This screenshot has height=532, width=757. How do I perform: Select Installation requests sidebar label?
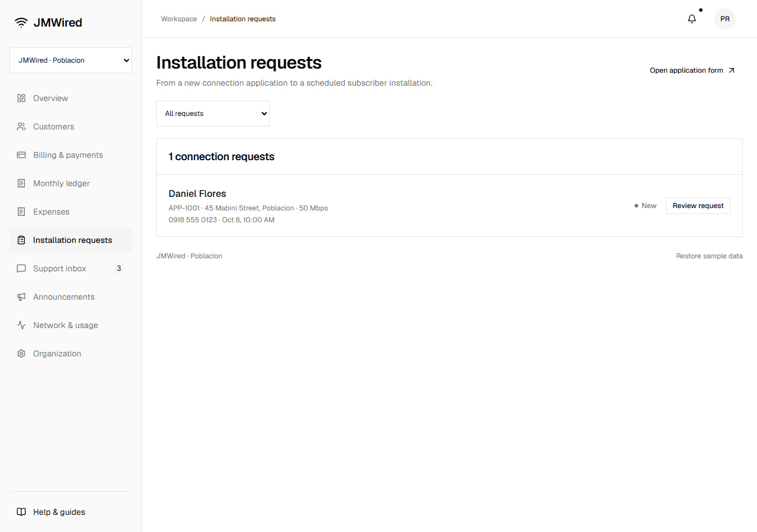click(73, 240)
